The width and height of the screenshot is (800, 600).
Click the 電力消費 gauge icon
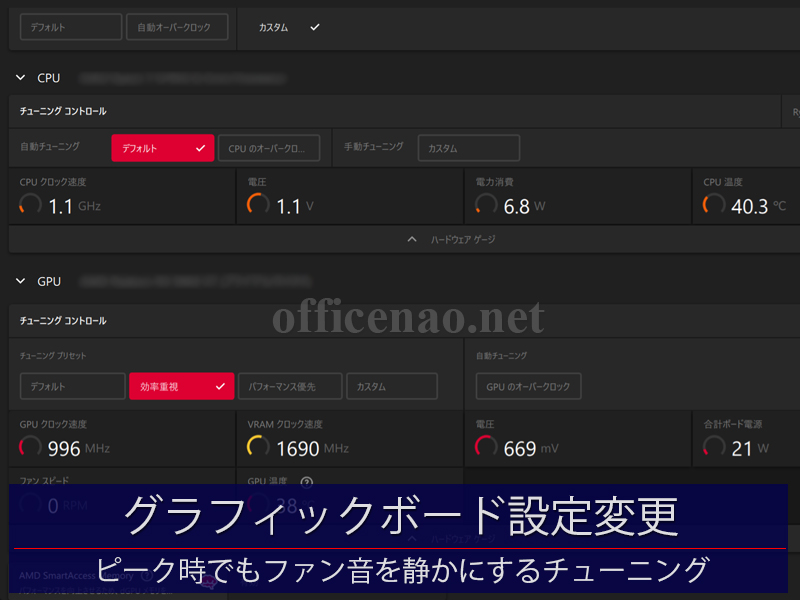486,205
